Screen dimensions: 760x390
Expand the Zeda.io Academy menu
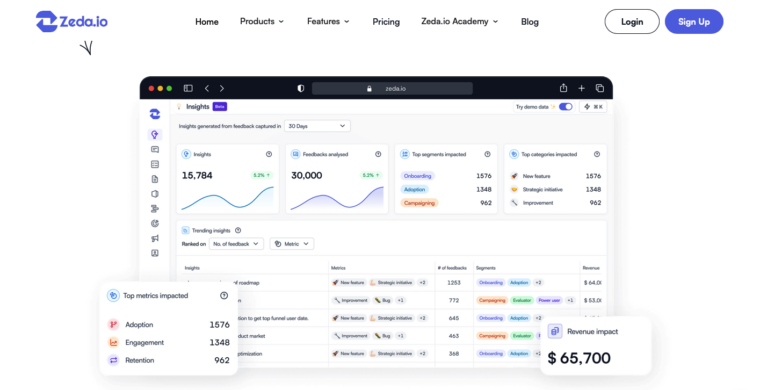point(459,21)
